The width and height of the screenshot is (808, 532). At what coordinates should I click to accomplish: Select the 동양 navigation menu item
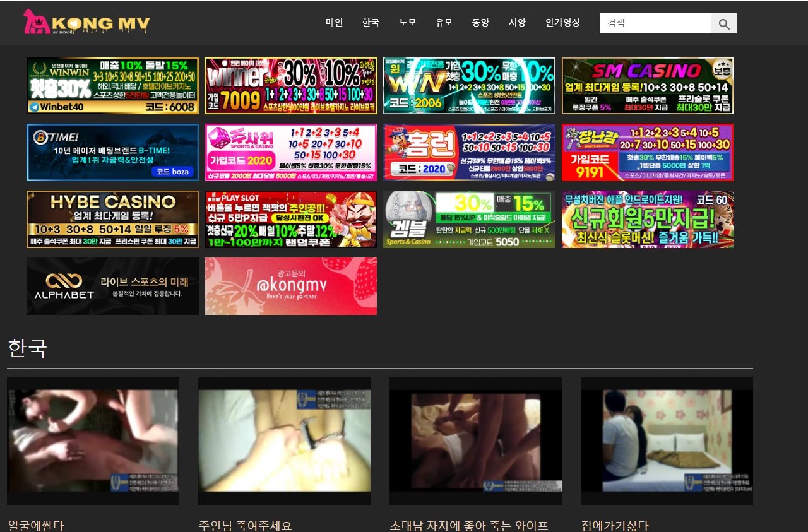tap(480, 23)
